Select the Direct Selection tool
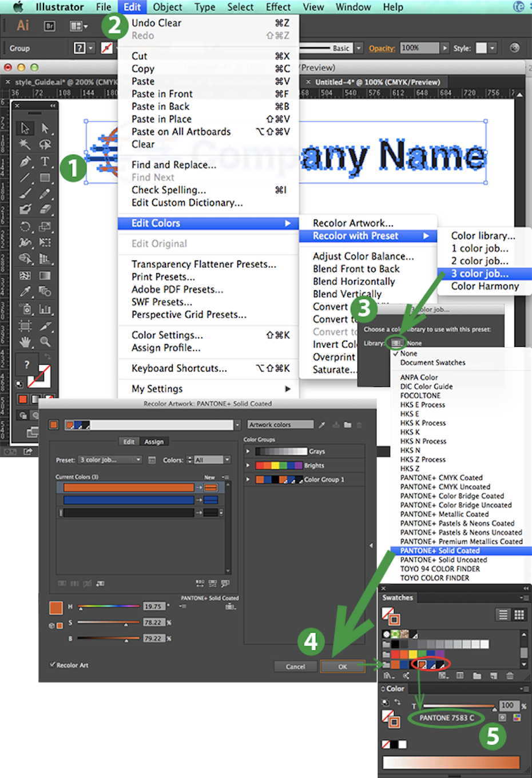Screen dimensions: 532x778 coord(45,128)
